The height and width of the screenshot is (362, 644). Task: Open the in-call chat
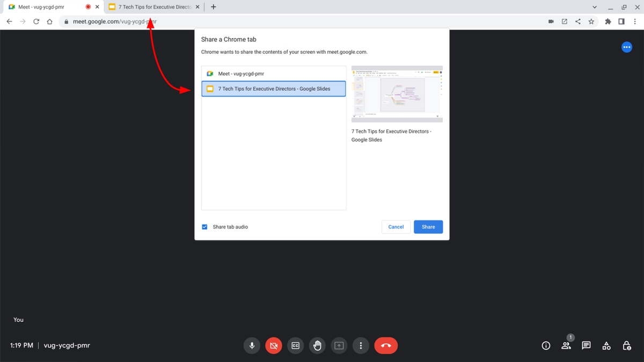pos(586,345)
